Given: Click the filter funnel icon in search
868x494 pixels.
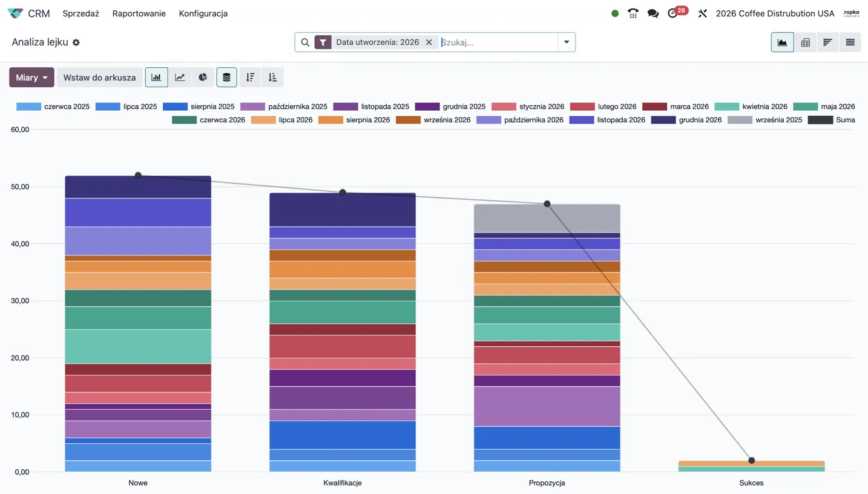Looking at the screenshot, I should [323, 42].
